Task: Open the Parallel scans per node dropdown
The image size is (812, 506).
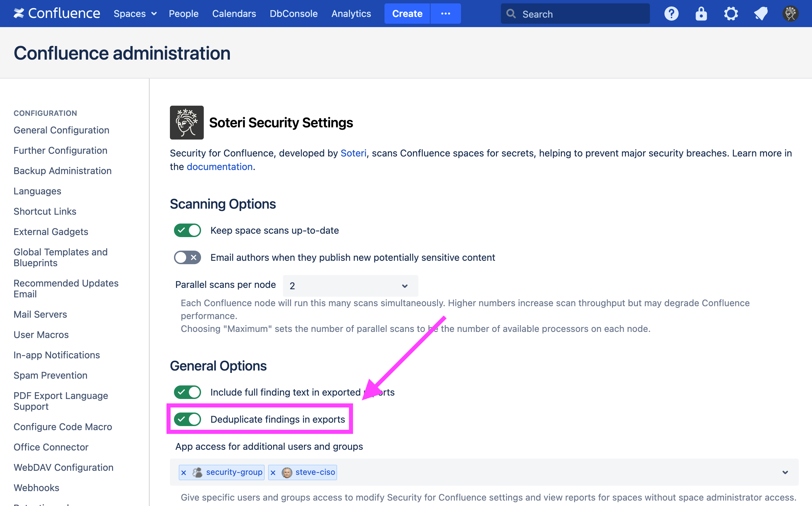Action: click(x=350, y=286)
